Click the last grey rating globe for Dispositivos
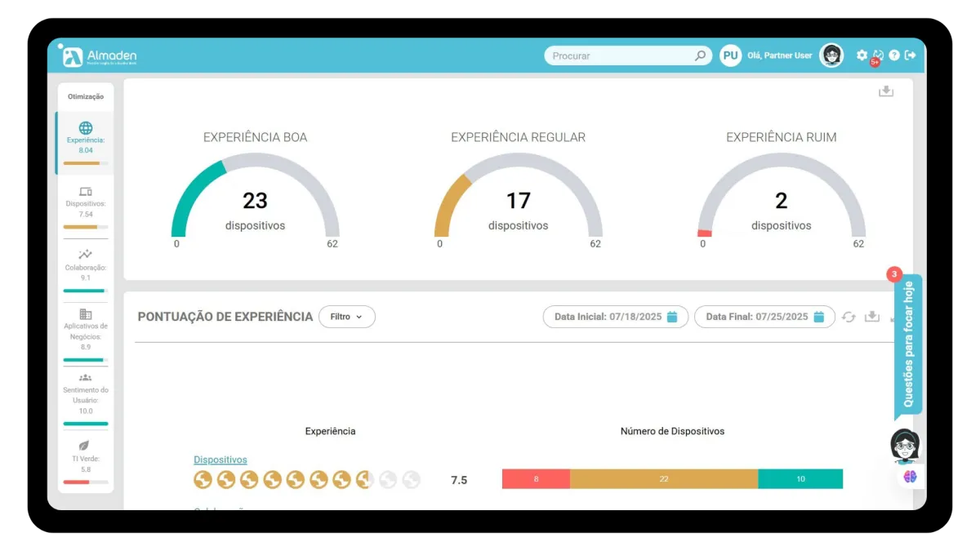Screen dimensions: 980x551 [411, 480]
